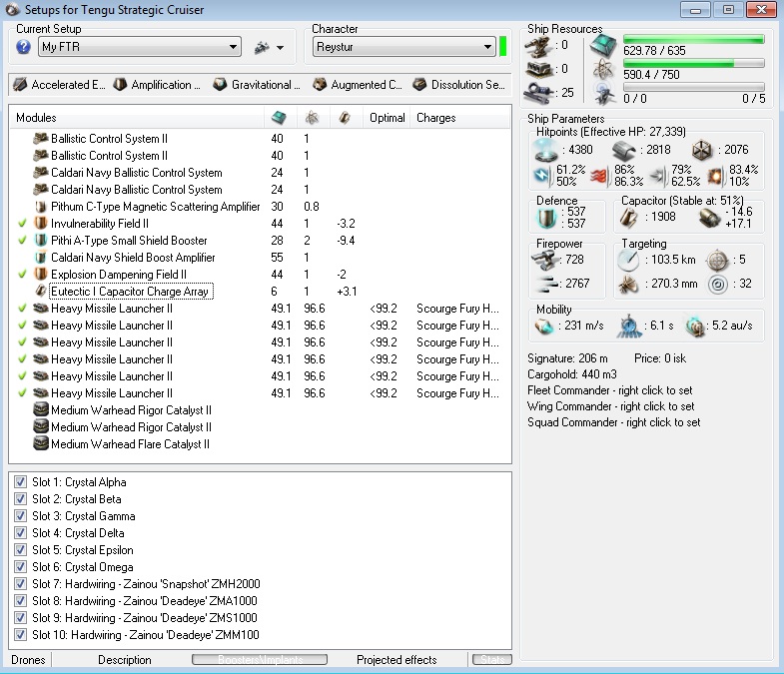Uncheck Slot 1: Crystal Alpha implant
This screenshot has width=784, height=674.
(x=21, y=482)
